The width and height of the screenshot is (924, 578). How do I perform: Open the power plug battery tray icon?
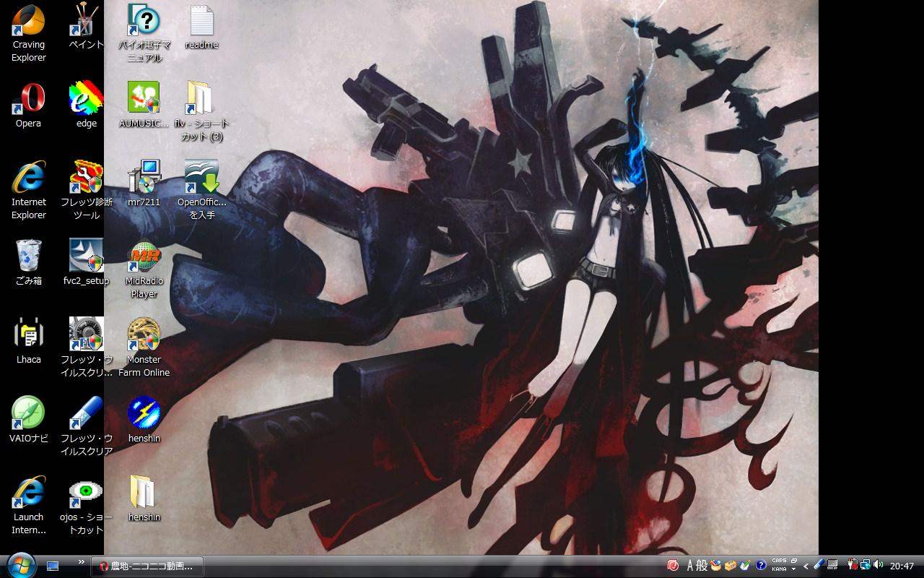[852, 565]
